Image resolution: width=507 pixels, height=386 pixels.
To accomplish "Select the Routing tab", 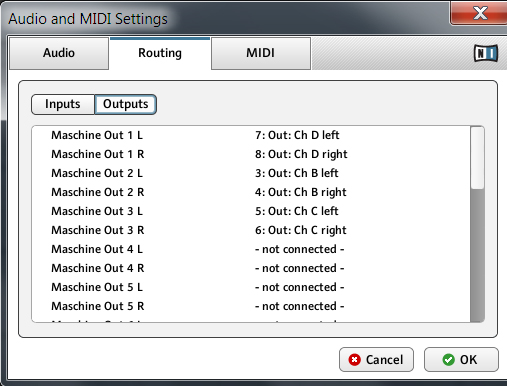I will coord(160,53).
